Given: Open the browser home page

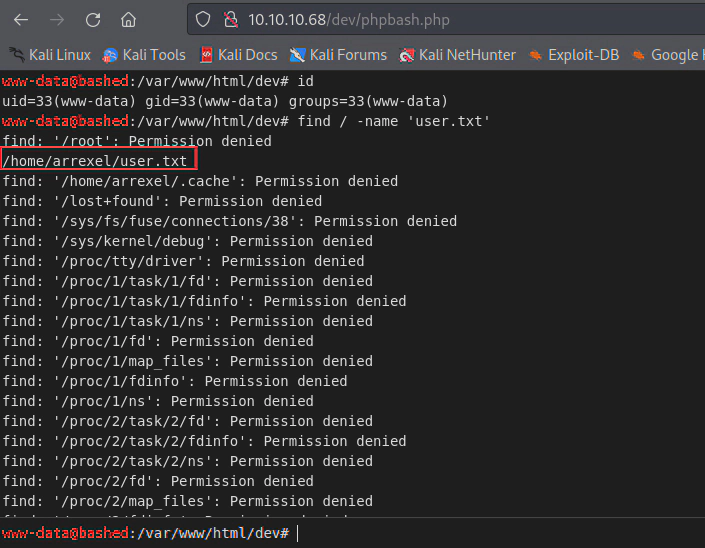Looking at the screenshot, I should [128, 19].
